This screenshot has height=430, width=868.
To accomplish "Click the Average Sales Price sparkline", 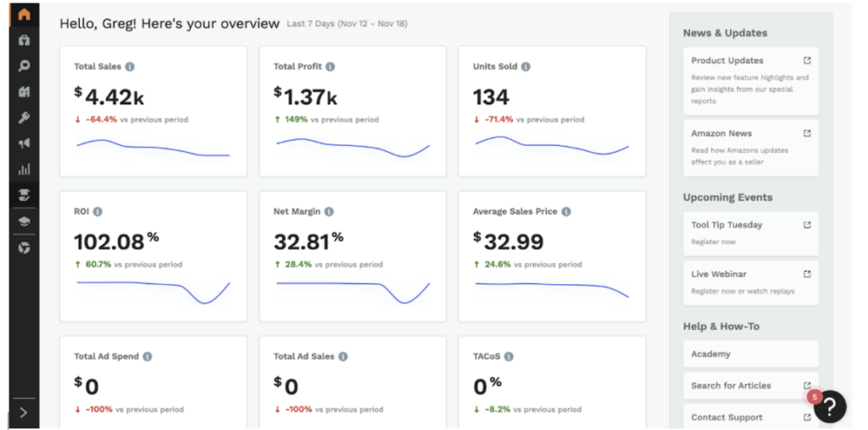I will pos(552,290).
